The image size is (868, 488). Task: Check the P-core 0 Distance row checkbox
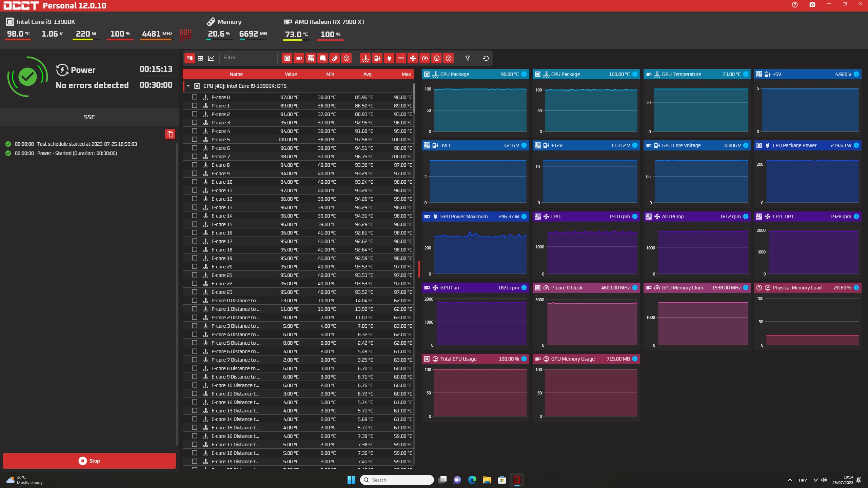[x=195, y=301]
